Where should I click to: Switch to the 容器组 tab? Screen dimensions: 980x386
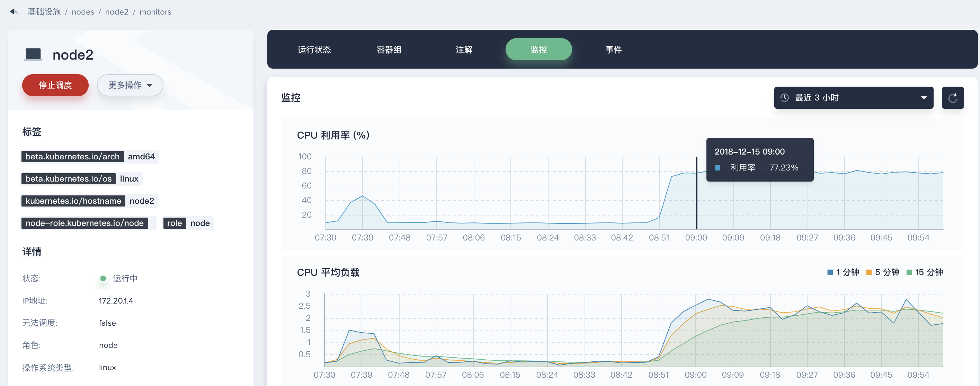(389, 50)
